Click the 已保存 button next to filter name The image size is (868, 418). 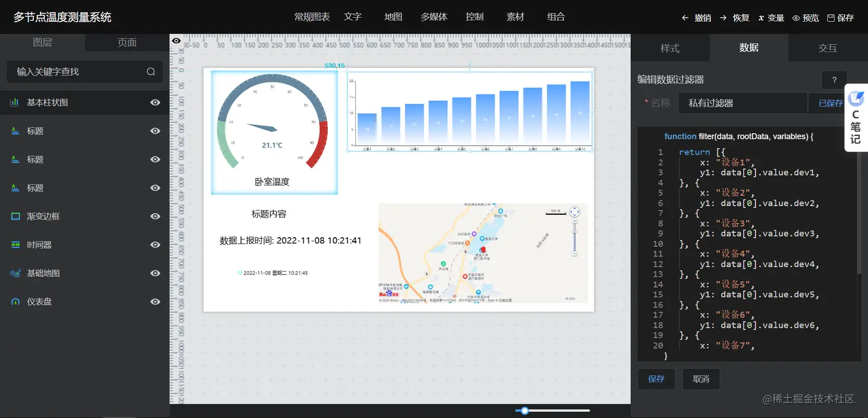[827, 103]
